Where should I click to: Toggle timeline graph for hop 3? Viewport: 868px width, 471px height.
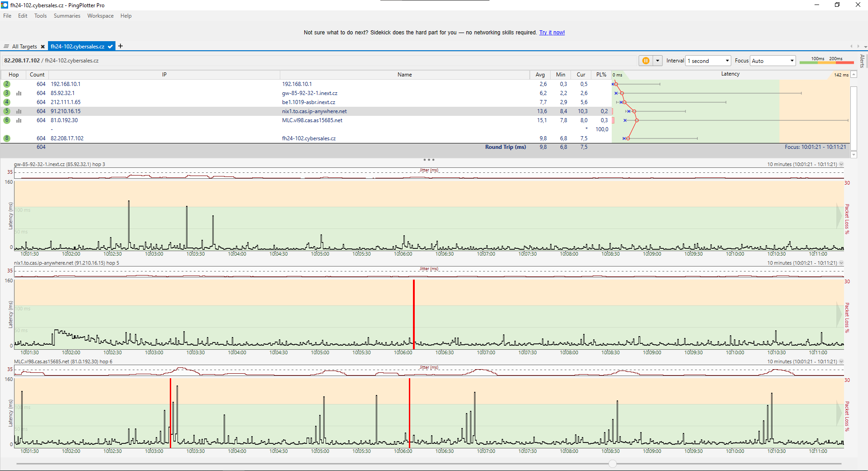(x=19, y=93)
